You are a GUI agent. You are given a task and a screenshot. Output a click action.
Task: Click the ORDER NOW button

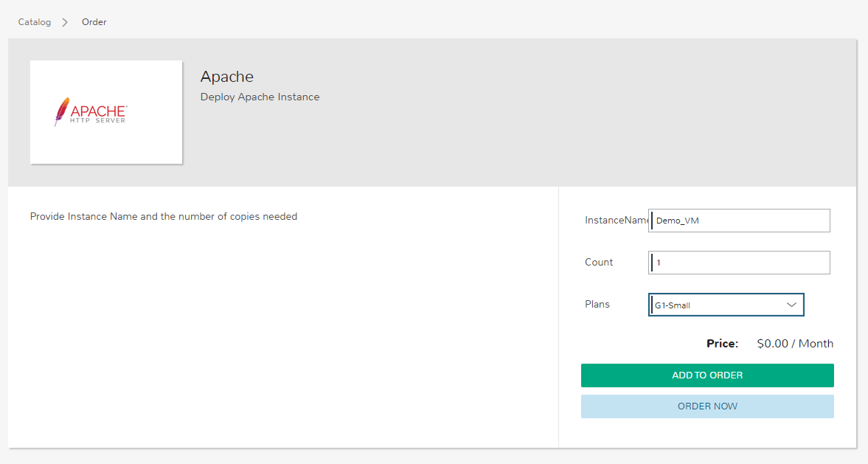pyautogui.click(x=707, y=406)
